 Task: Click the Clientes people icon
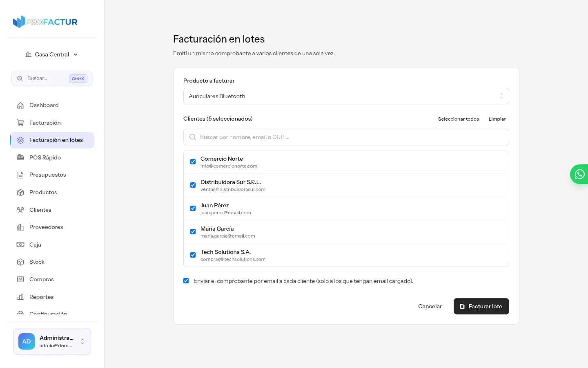[x=20, y=210]
